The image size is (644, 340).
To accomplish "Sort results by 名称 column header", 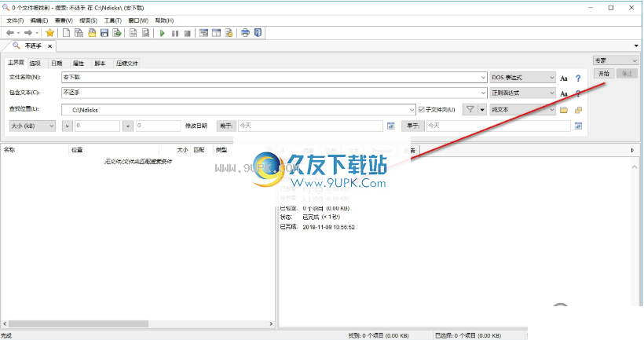I will [35, 150].
